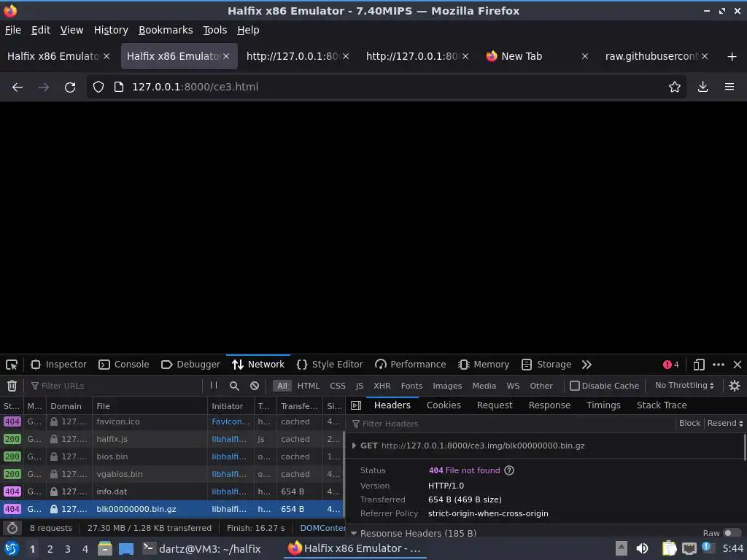Open the Resend dropdown
747x560 pixels.
point(724,423)
